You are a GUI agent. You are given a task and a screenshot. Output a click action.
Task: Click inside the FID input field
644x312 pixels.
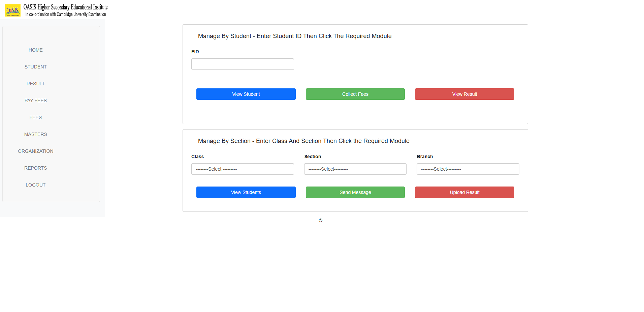click(242, 64)
